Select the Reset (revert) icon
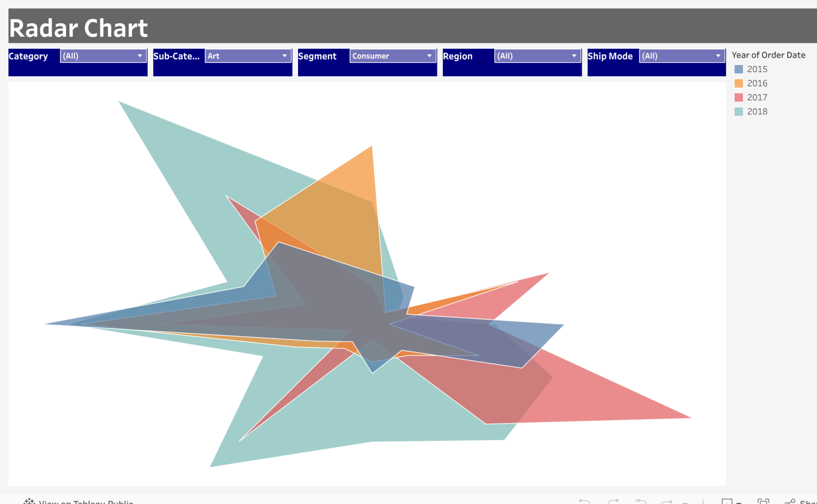The height and width of the screenshot is (504, 817). point(641,501)
